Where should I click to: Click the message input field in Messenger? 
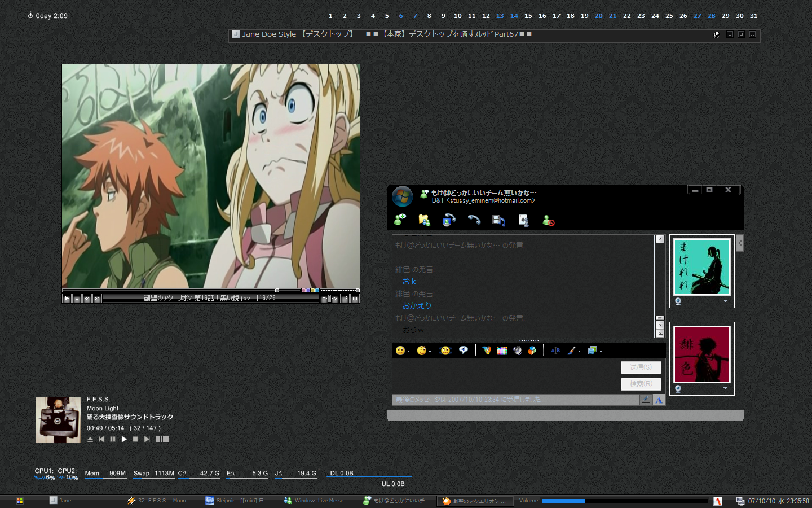click(x=505, y=376)
